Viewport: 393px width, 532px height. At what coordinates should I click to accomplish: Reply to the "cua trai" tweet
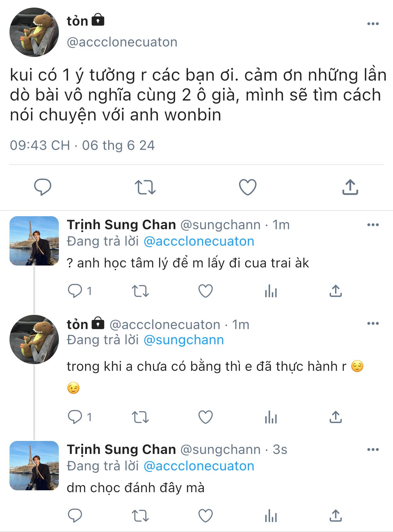75,291
